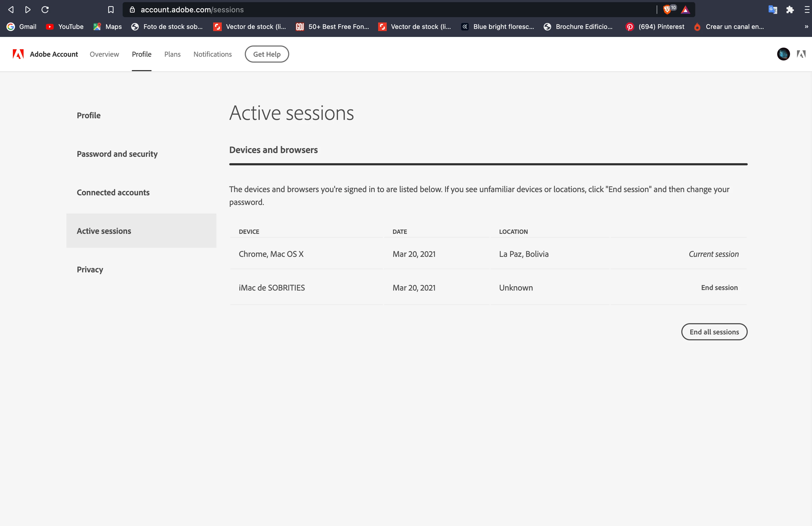Open the Google Translate extension icon
The image size is (812, 526).
772,10
